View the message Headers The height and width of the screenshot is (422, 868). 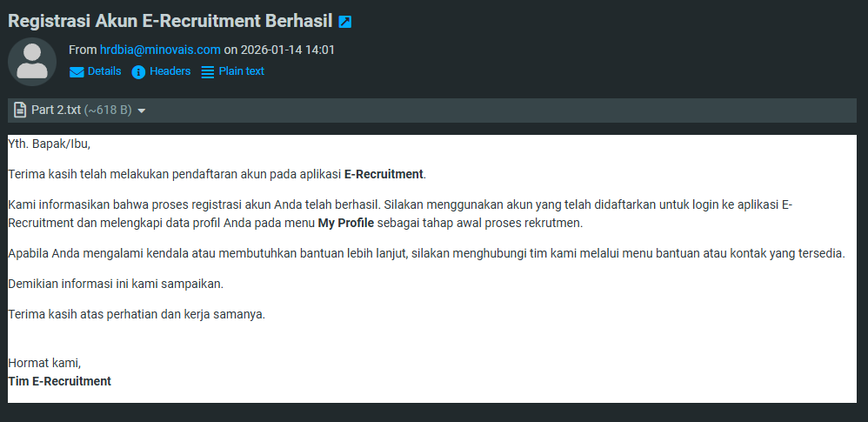(170, 71)
